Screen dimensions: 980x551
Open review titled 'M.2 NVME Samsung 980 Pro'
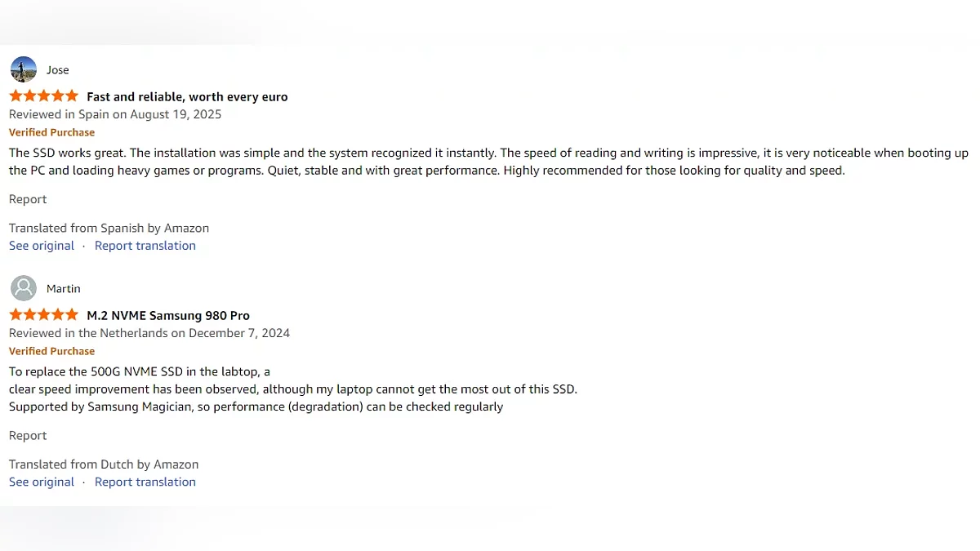point(168,316)
